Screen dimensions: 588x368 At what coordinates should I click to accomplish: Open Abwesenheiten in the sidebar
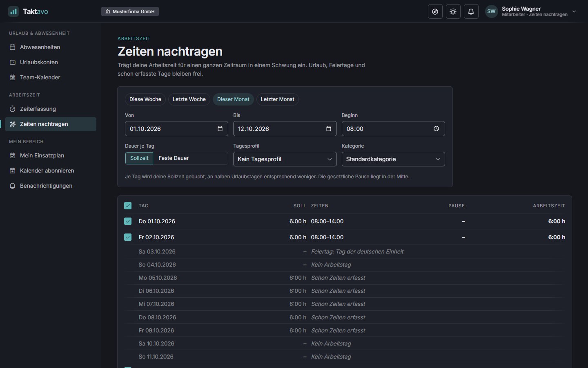coord(51,47)
